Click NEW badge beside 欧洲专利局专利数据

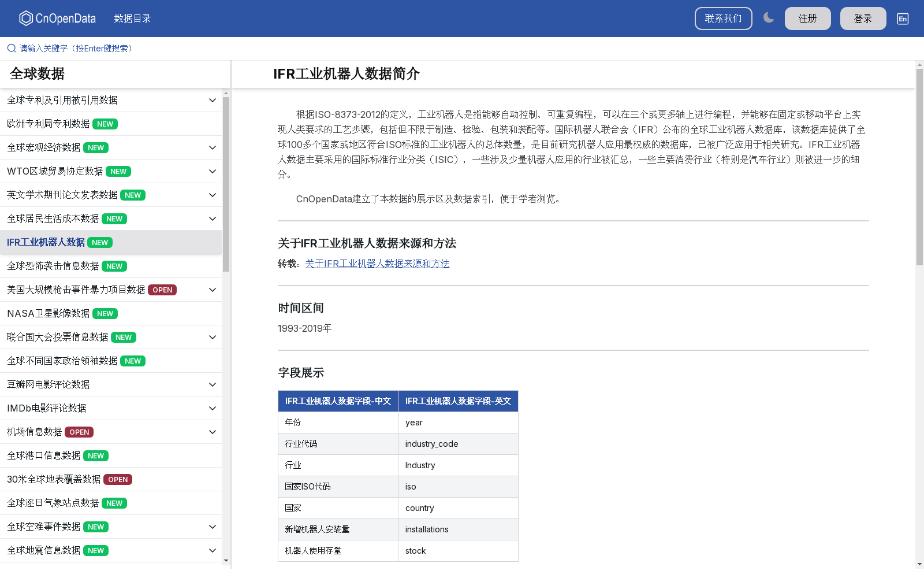pyautogui.click(x=105, y=124)
